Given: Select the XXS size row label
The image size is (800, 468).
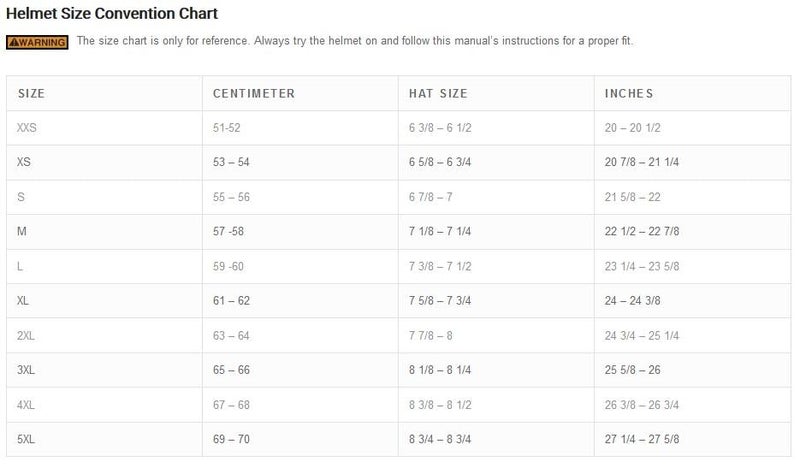Looking at the screenshot, I should [x=27, y=128].
